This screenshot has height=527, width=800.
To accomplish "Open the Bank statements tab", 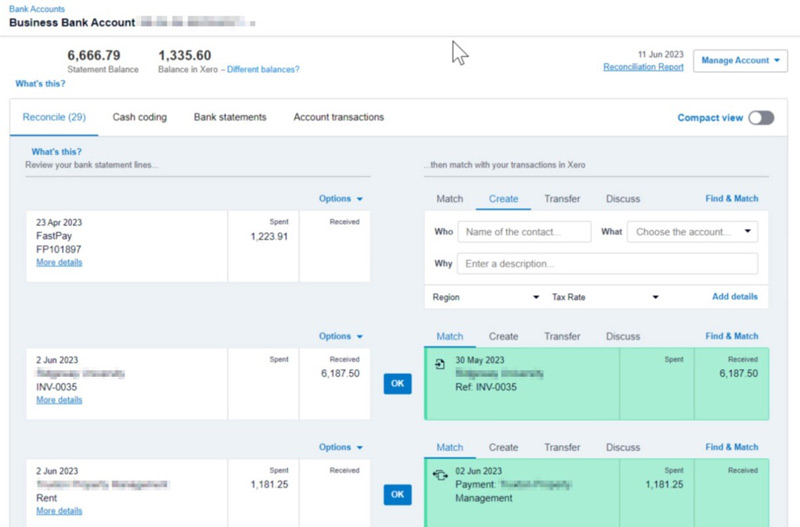I will (230, 117).
